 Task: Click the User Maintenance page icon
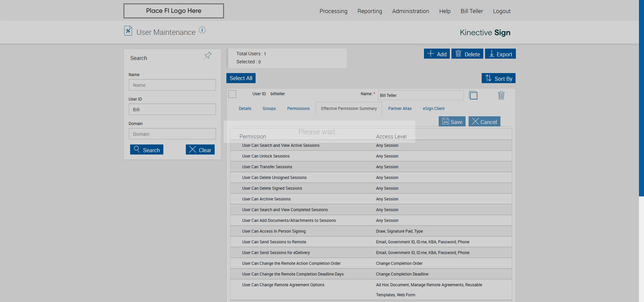[128, 31]
